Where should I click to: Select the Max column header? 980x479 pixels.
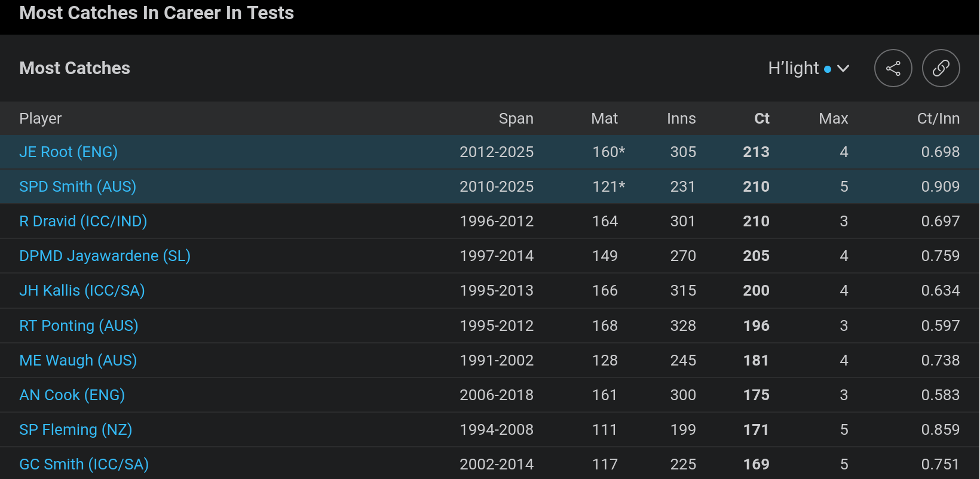click(834, 118)
